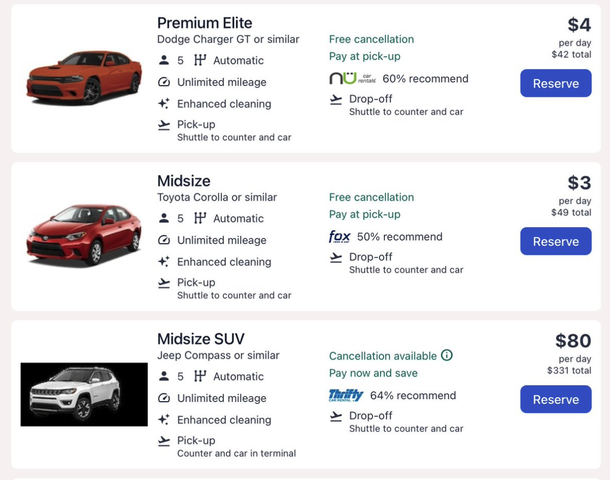This screenshot has width=610, height=480.
Task: Click the NU car rentals logo
Action: (x=352, y=78)
